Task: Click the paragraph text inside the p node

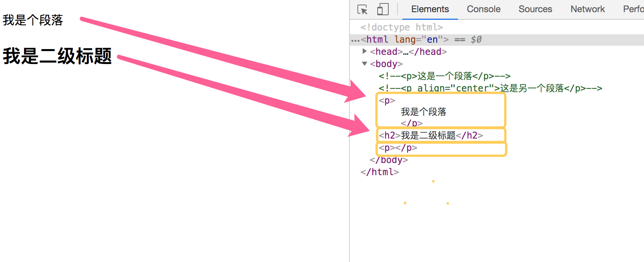Action: (423, 112)
